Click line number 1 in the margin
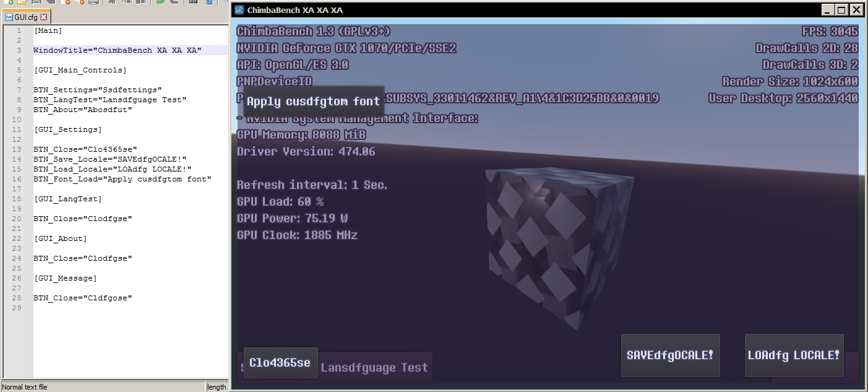 19,30
